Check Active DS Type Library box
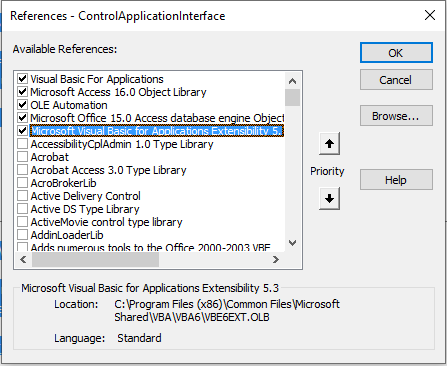 coord(22,209)
